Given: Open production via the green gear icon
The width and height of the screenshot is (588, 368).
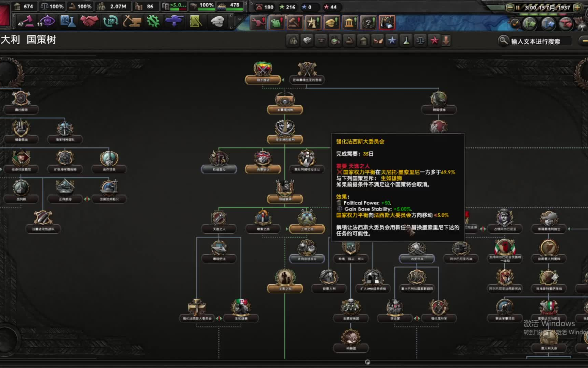Looking at the screenshot, I should 153,21.
